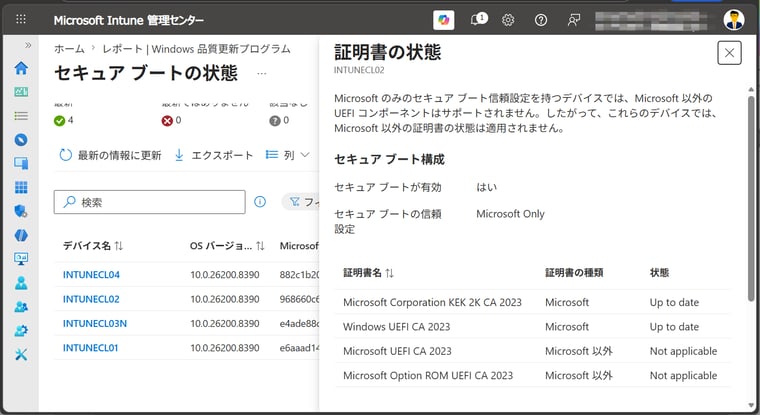Open device INTUNECL01
Image resolution: width=760 pixels, height=415 pixels.
(x=90, y=348)
